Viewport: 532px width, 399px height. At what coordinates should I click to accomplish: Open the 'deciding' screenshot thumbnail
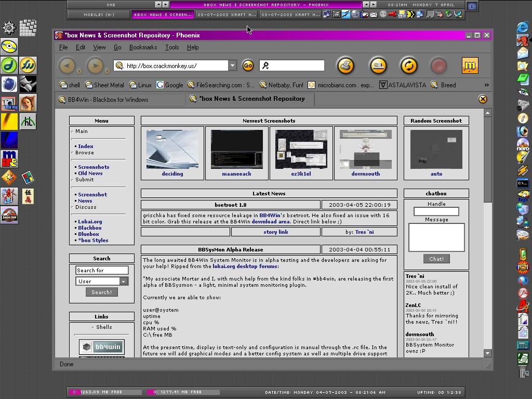[x=172, y=149]
